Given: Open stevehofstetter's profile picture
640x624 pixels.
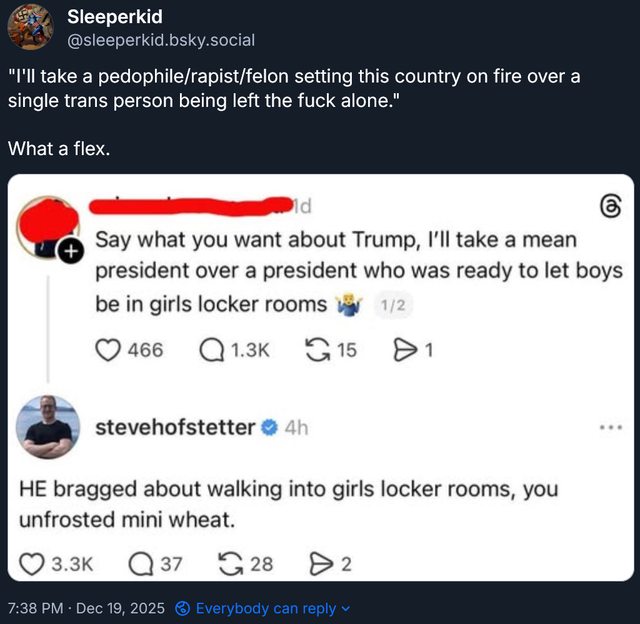Looking at the screenshot, I should coord(48,427).
